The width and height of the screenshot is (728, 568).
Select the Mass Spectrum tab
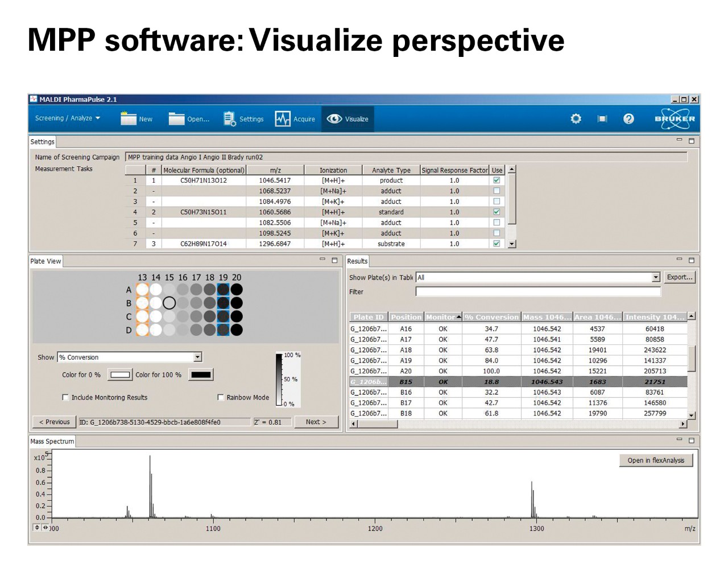52,441
